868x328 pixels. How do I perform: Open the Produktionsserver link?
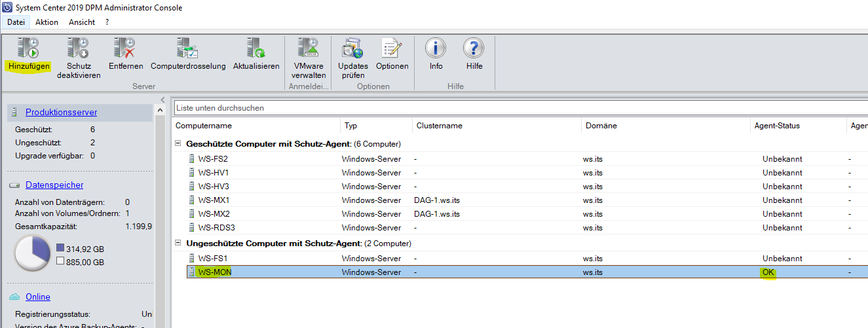(x=61, y=113)
